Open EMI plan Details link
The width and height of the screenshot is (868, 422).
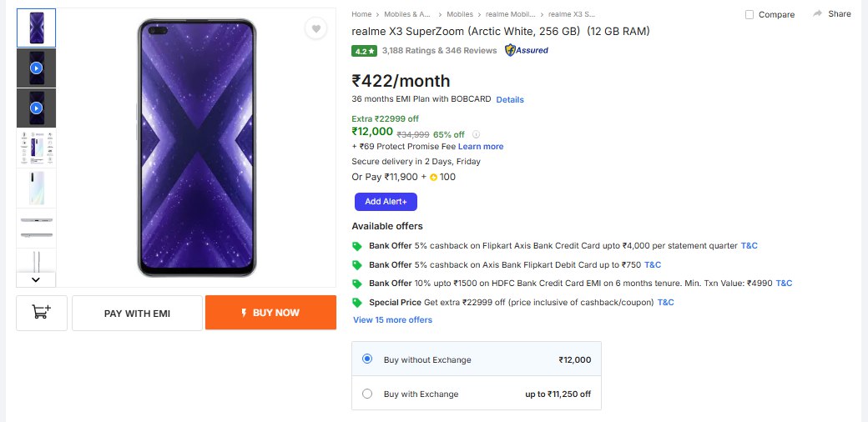point(510,100)
